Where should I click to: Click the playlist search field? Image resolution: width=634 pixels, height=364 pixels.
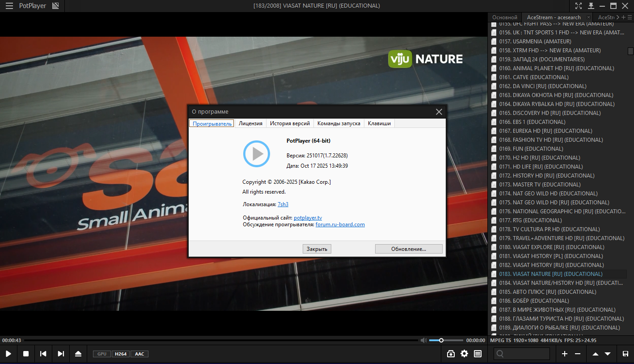pos(522,354)
